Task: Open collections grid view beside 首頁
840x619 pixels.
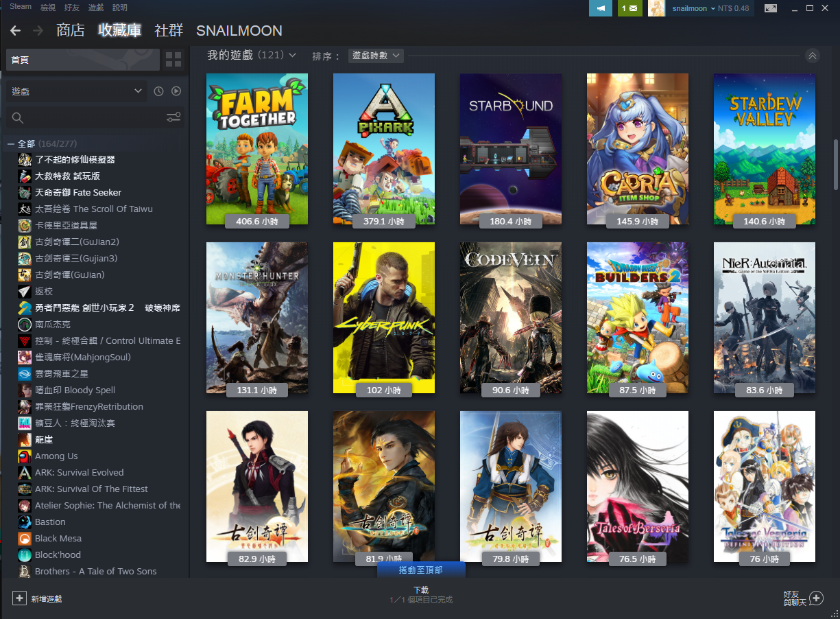Action: pyautogui.click(x=173, y=60)
